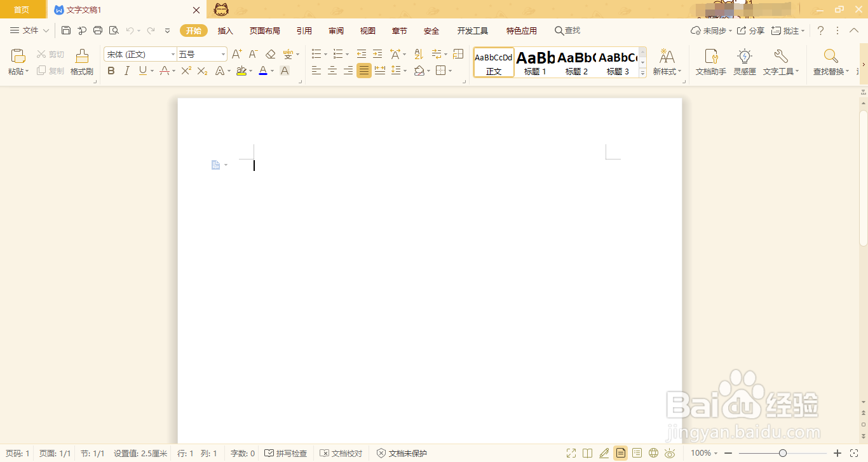Toggle Bold formatting
This screenshot has width=868, height=462.
click(x=111, y=71)
